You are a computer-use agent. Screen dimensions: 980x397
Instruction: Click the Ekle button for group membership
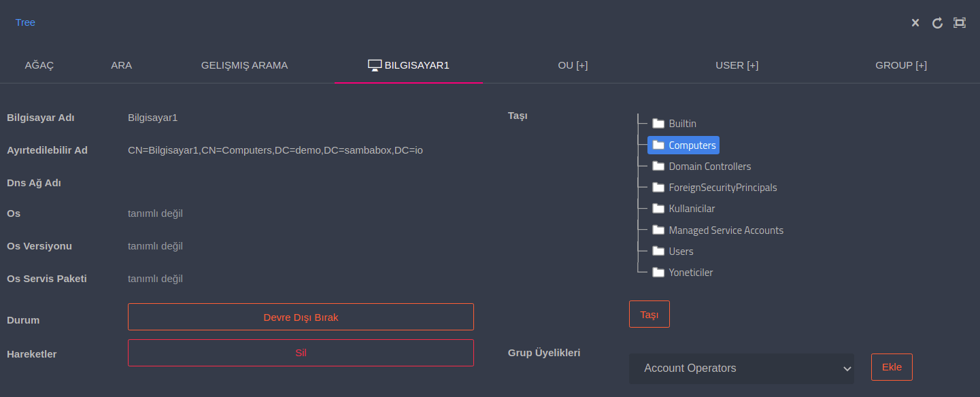[892, 367]
